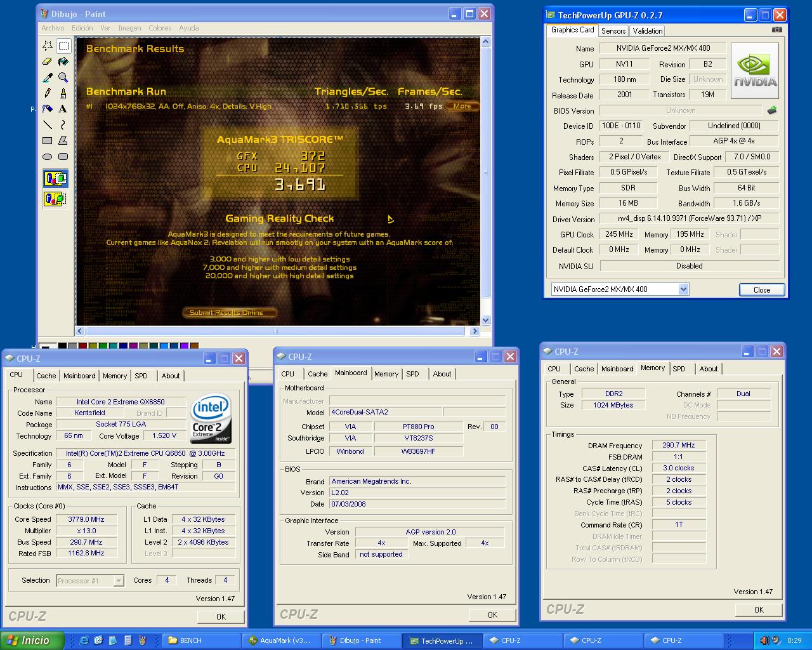Click the CPU name Intel Core 2 Extreme QX6850
This screenshot has width=812, height=650.
click(x=121, y=402)
